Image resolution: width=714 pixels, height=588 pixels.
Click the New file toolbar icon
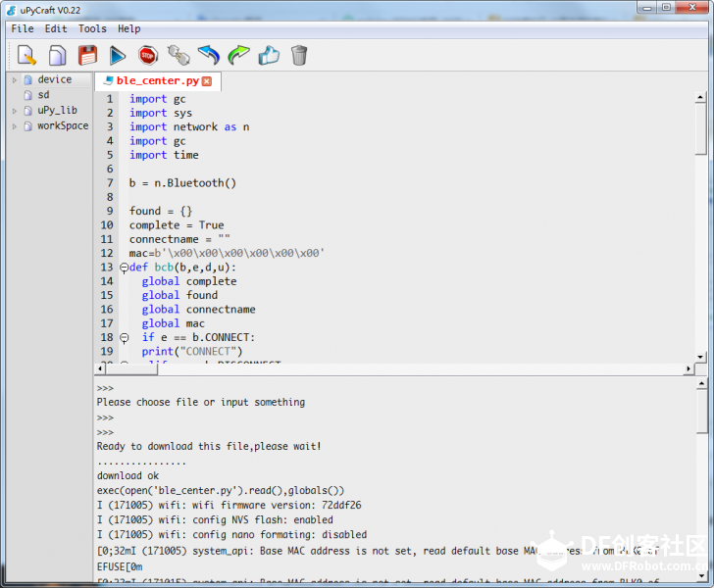(x=26, y=55)
